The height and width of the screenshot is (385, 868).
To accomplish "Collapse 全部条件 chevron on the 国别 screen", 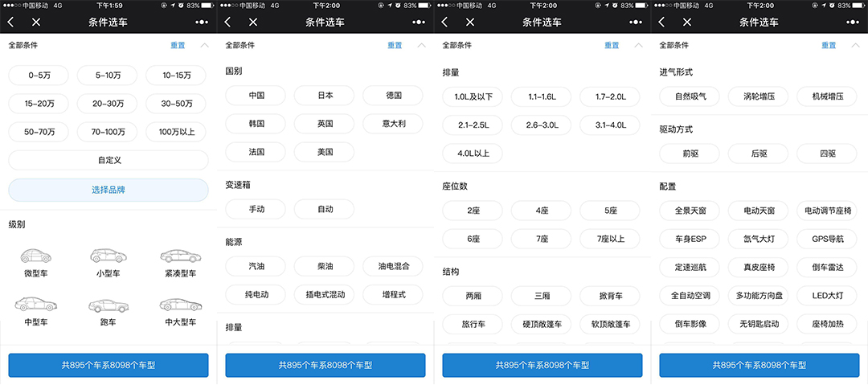I will click(x=422, y=46).
